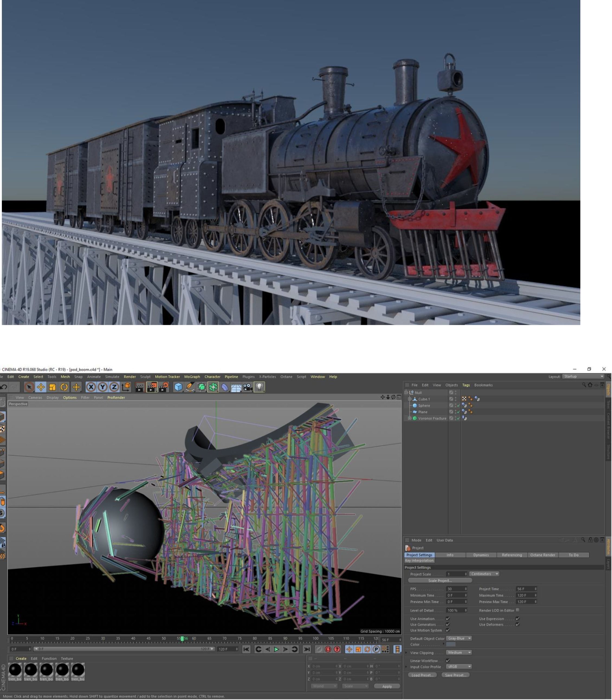
Task: Go to start of timeline
Action: pyautogui.click(x=246, y=649)
